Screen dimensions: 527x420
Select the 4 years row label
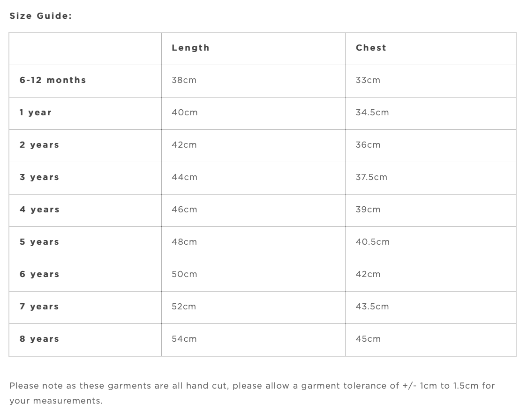[x=39, y=210]
